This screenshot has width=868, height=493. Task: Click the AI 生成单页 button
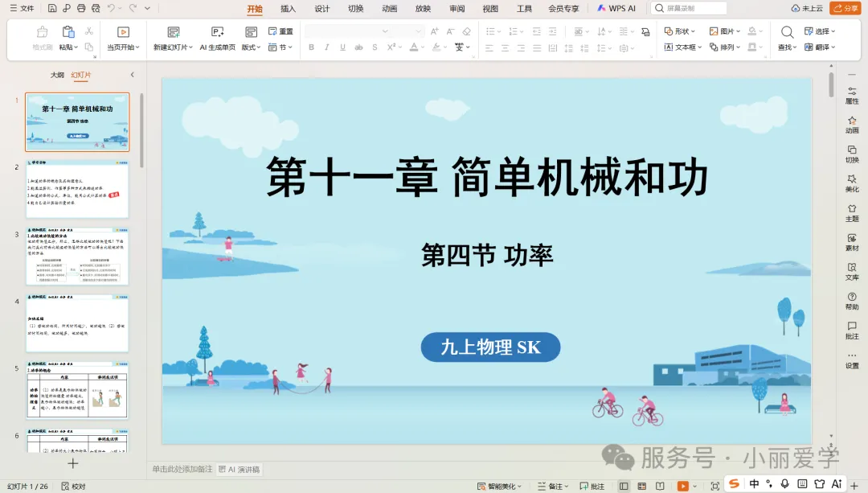pyautogui.click(x=218, y=39)
